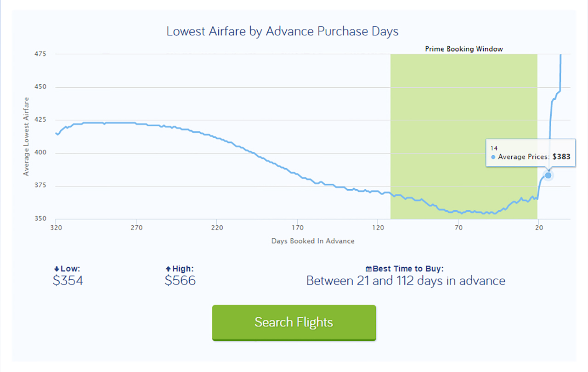Click the $566 High price value
The width and height of the screenshot is (588, 372).
[x=180, y=281]
